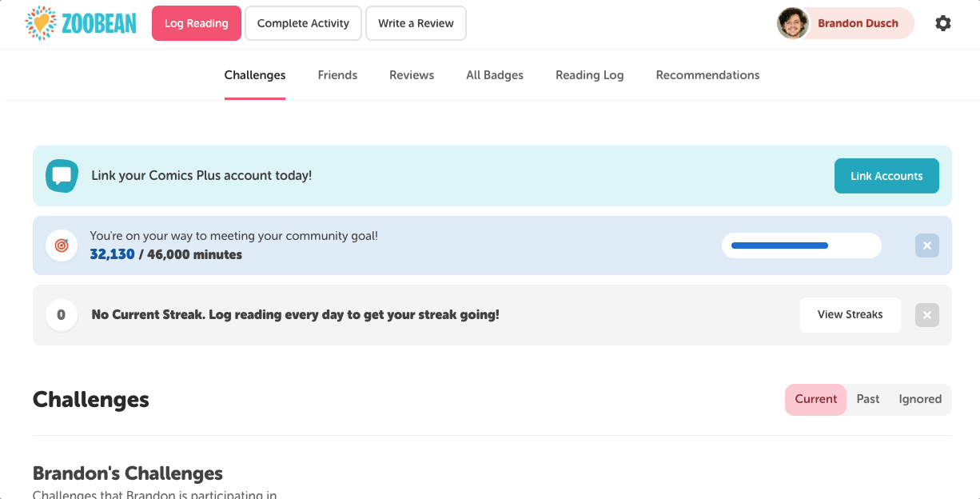This screenshot has width=980, height=499.
Task: Click Brandon Dusch's profile avatar
Action: [793, 23]
